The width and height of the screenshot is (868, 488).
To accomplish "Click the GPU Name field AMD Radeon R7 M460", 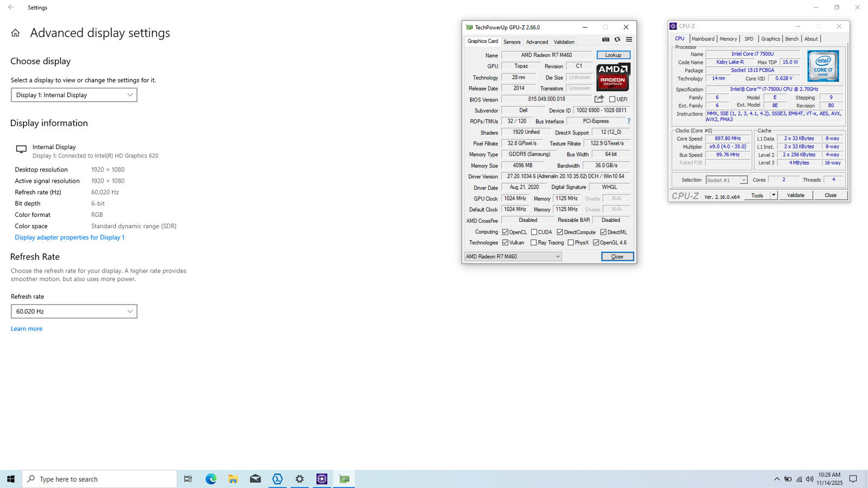I will (x=546, y=55).
